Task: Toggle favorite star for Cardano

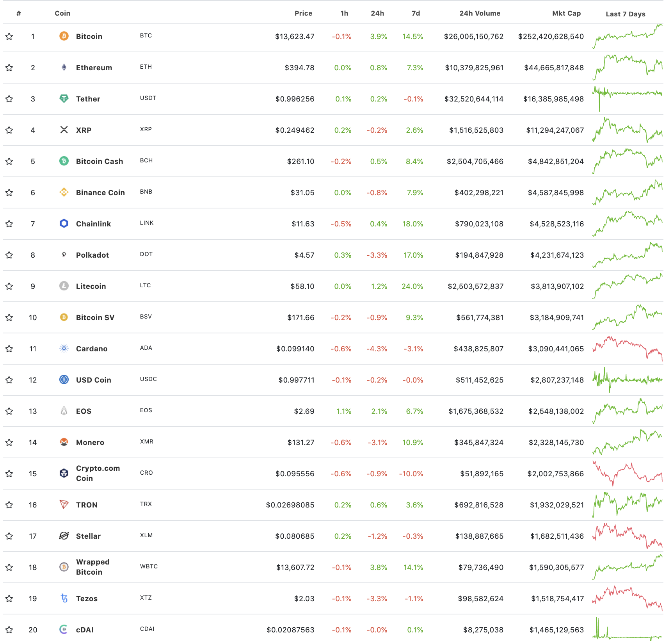Action: [9, 349]
